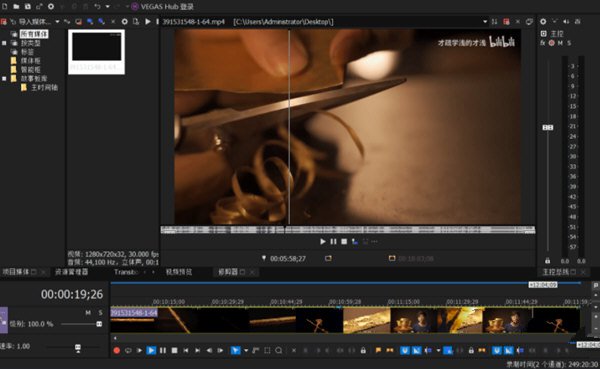Toggle the lock envelopes padlock icon
The image size is (600, 369).
click(x=363, y=350)
